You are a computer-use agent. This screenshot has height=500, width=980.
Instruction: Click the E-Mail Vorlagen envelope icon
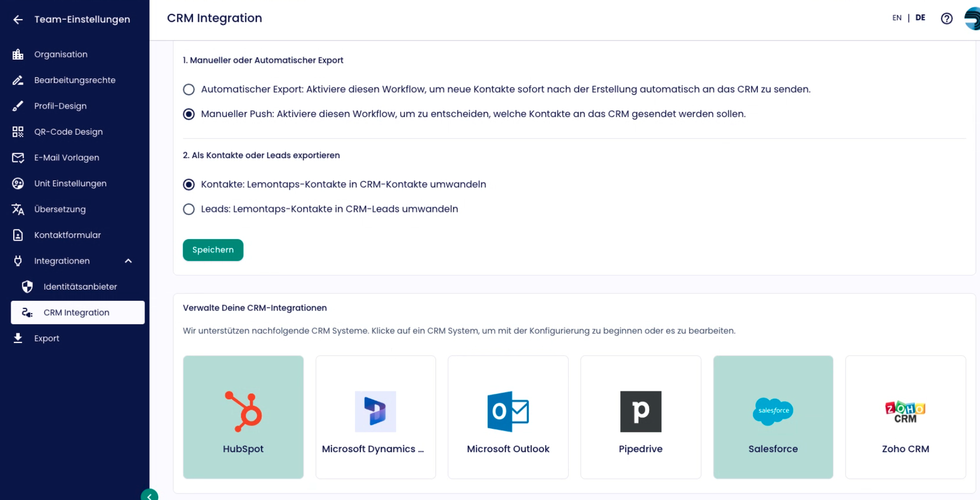[x=18, y=158]
